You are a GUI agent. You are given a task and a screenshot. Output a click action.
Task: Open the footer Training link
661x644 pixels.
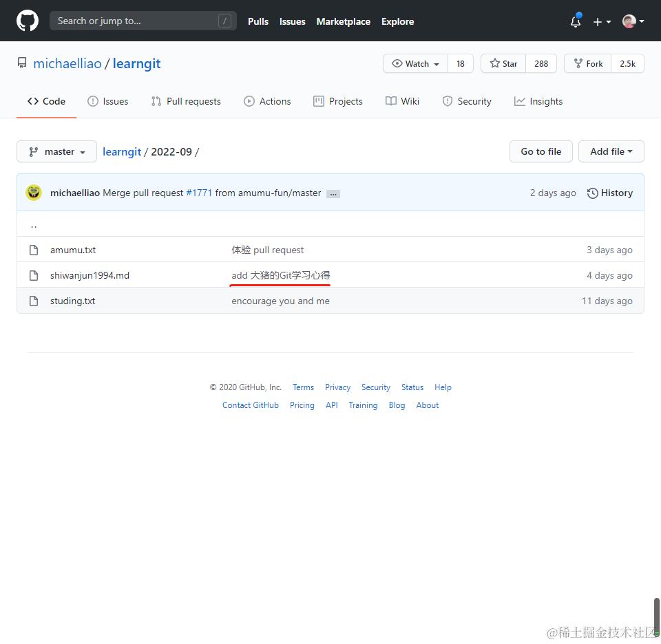pos(363,405)
